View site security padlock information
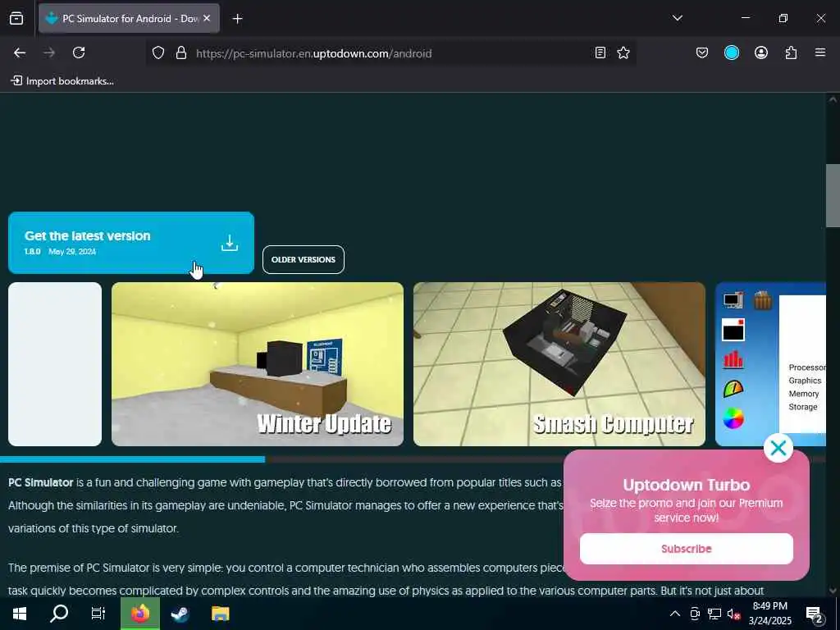Screen dimensions: 840x630 (181, 52)
